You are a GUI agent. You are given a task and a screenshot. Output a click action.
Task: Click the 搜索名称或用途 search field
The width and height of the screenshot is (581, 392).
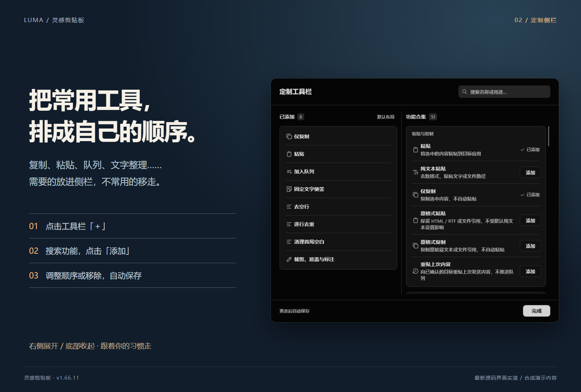[x=504, y=92]
